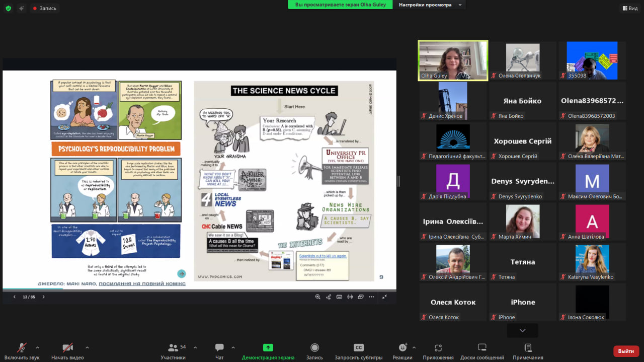The height and width of the screenshot is (362, 644).
Task: Select Тетяна participant tile
Action: point(523,262)
